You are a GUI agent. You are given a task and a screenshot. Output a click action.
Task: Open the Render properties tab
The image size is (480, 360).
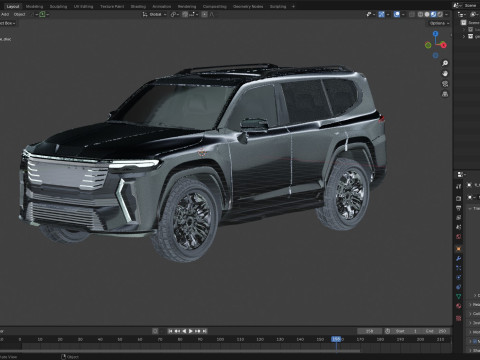pos(459,198)
